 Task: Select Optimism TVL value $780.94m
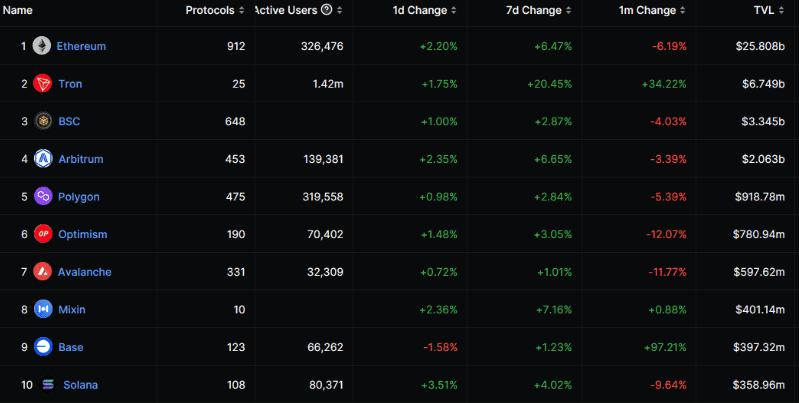[759, 235]
